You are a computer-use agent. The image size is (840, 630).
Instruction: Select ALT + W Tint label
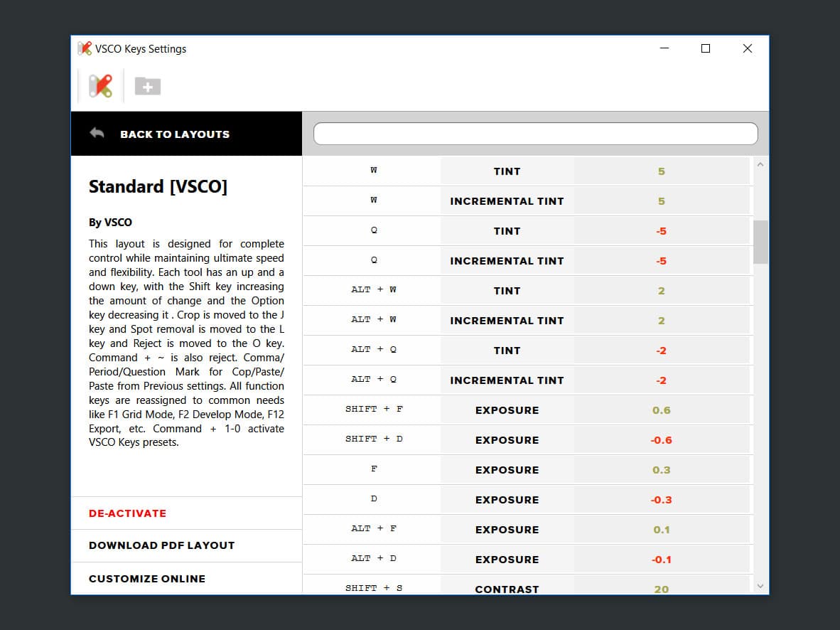pyautogui.click(x=507, y=291)
